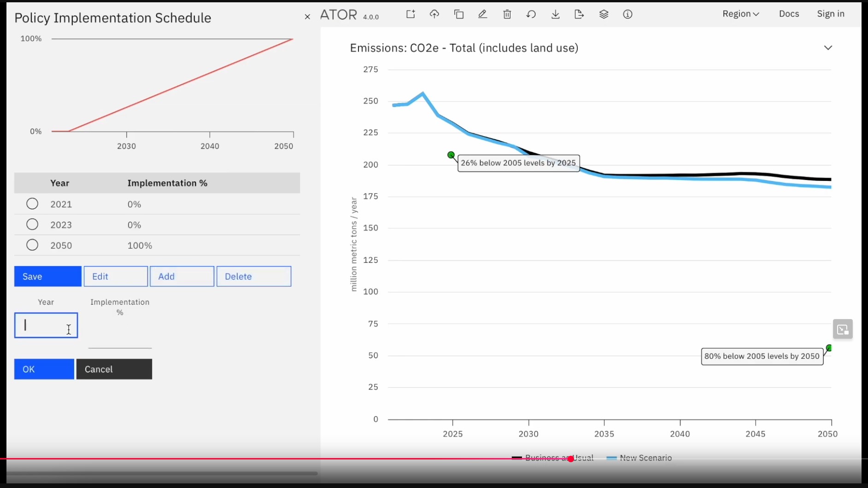This screenshot has height=488, width=868.
Task: Expand the Emissions chart selector chevron
Action: click(828, 48)
